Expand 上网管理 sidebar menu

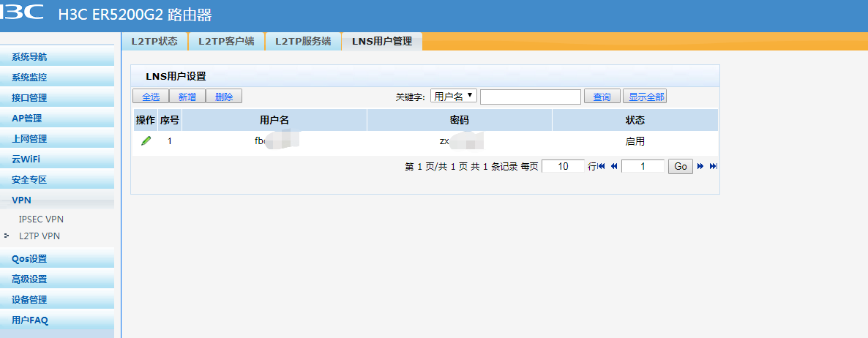(57, 138)
